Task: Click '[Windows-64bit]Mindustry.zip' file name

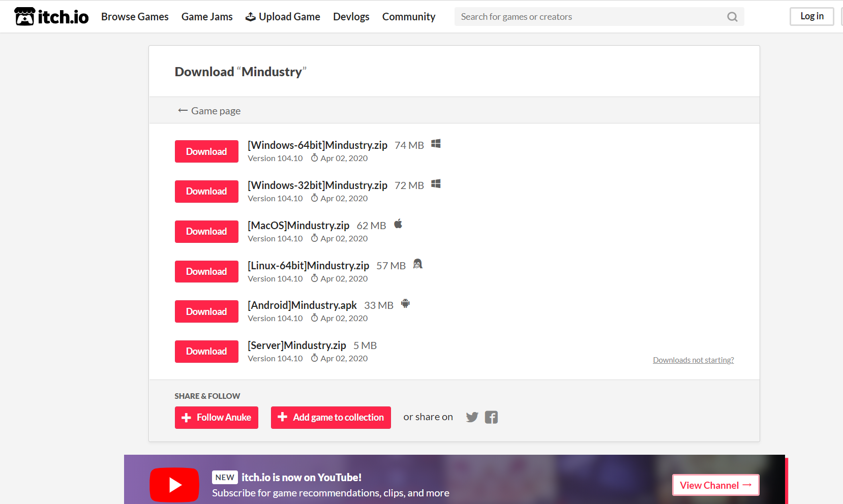Action: 317,145
